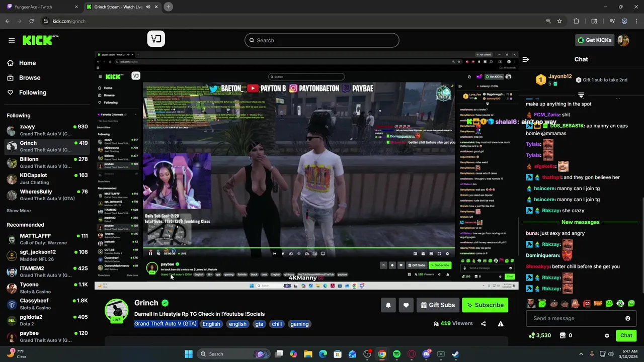Open Chrome three-dot menu
This screenshot has height=362, width=644.
point(636,21)
